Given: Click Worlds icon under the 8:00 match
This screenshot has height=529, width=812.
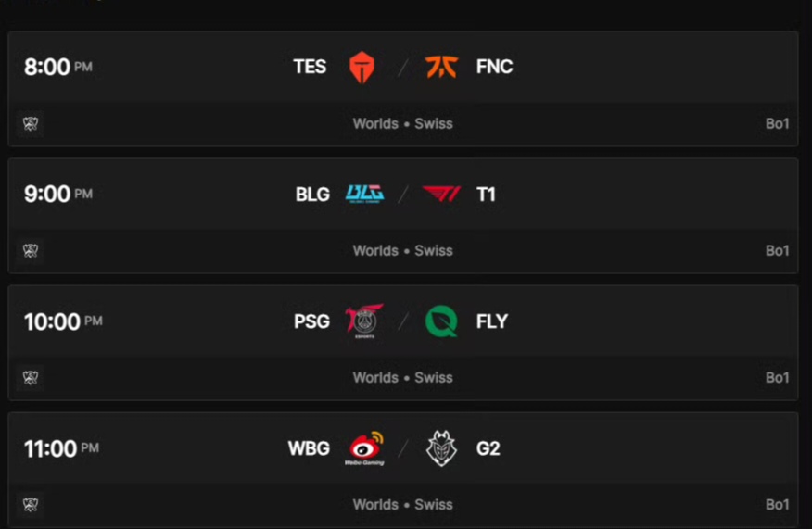Looking at the screenshot, I should click(31, 123).
